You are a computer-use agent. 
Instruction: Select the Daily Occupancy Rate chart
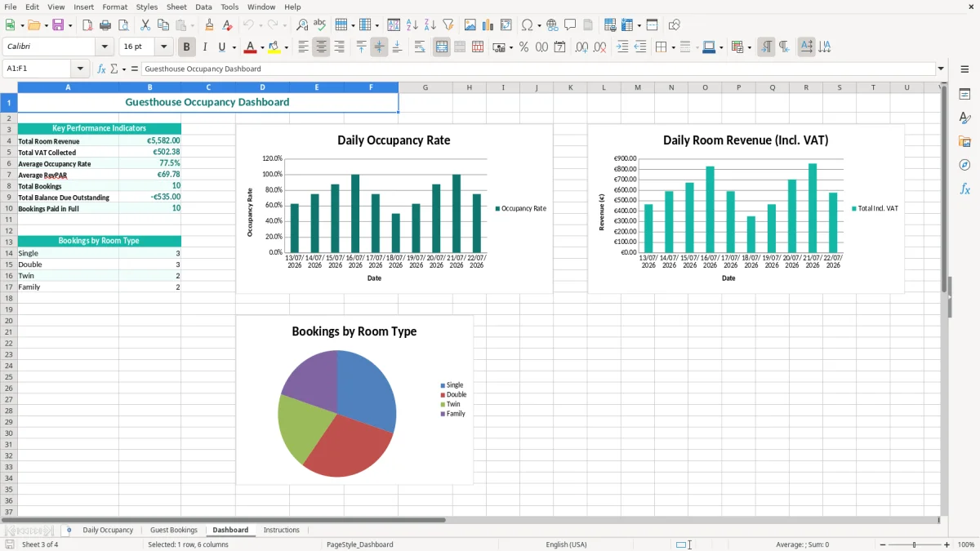coord(394,208)
